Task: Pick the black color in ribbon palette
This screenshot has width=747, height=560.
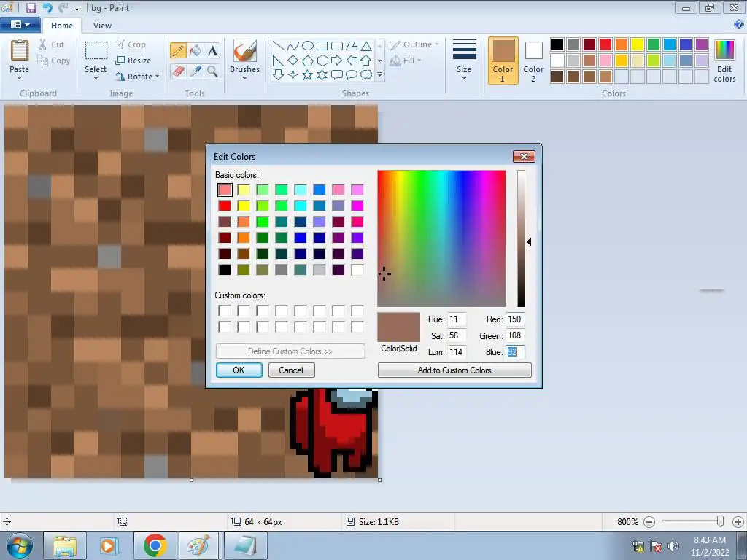Action: tap(557, 44)
